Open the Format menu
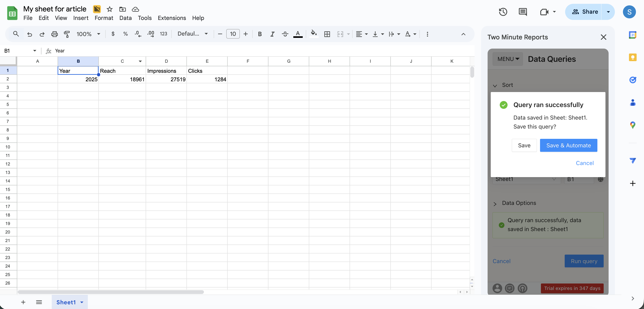 point(104,18)
